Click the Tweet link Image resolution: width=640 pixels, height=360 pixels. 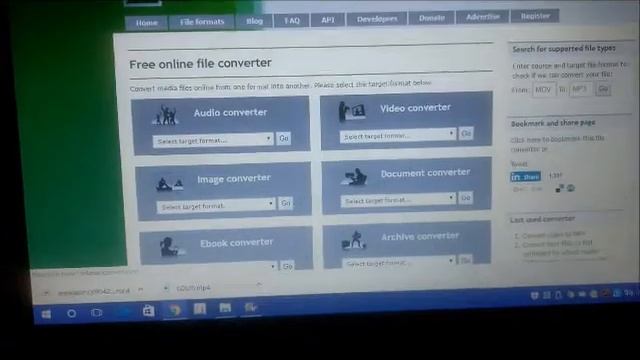[519, 164]
